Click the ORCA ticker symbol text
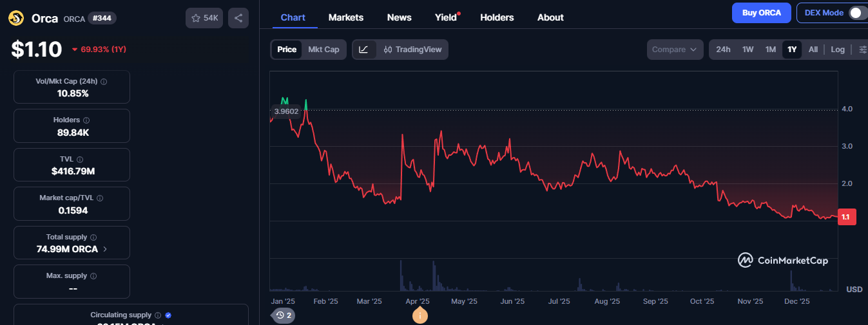 [x=74, y=19]
